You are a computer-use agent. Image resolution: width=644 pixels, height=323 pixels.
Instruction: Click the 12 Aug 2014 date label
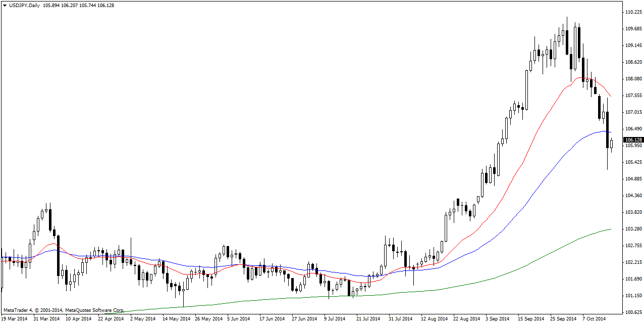(434, 319)
